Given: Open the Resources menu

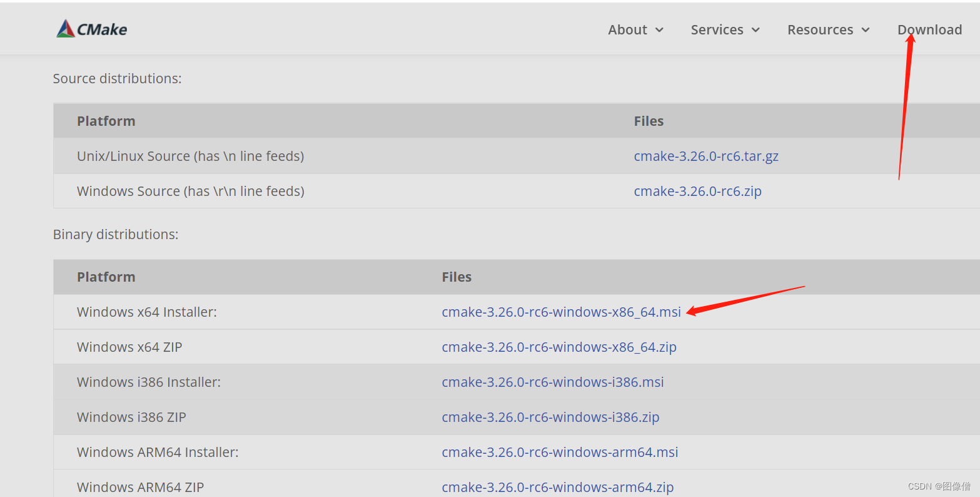Looking at the screenshot, I should [820, 29].
